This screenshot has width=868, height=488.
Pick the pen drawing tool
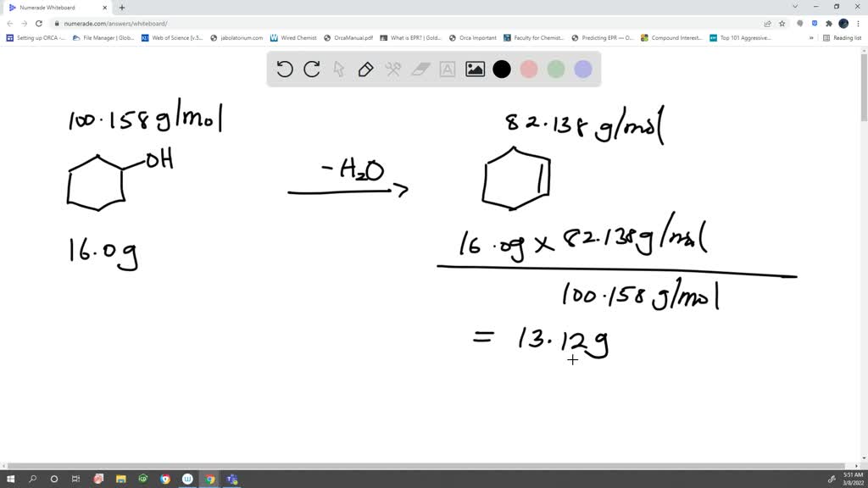[x=365, y=69]
